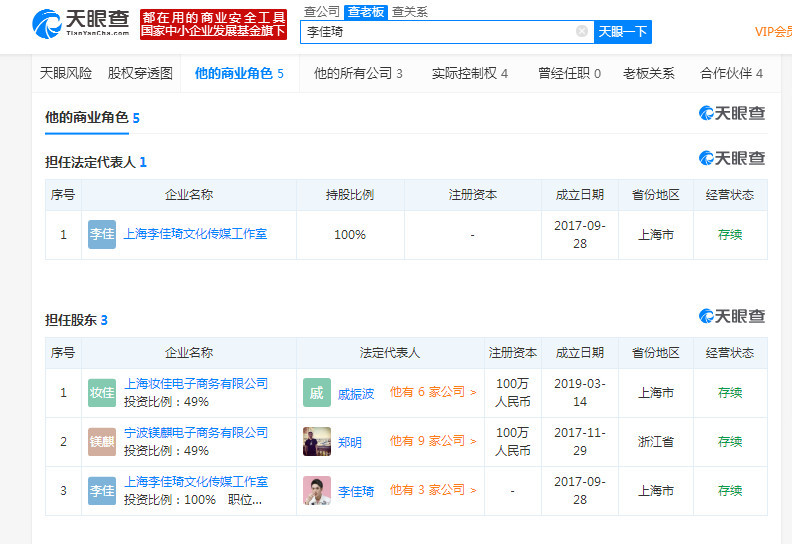The image size is (792, 544).
Task: Open the 股权穿透图 tab
Action: click(140, 73)
